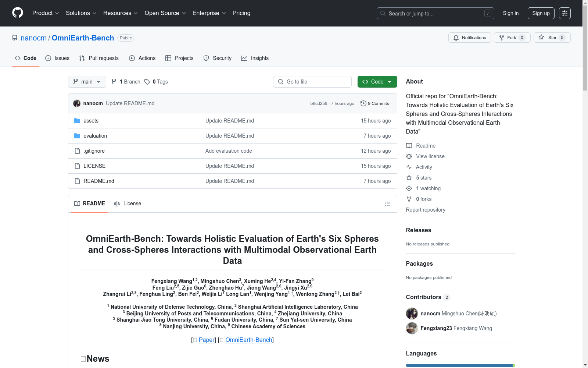Open the latest commit hash b8cd2b9

(x=319, y=103)
